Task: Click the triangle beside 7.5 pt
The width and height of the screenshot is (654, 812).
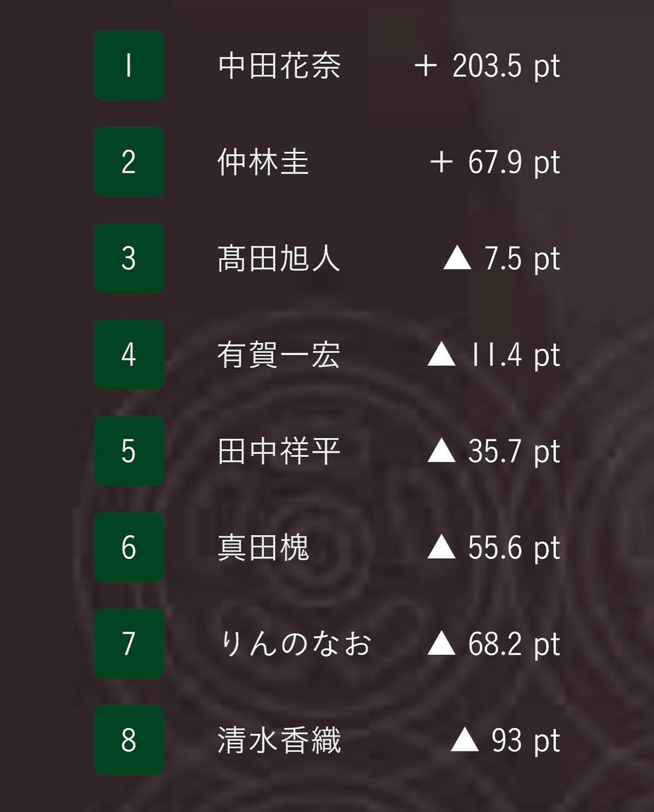Action: coord(457,259)
